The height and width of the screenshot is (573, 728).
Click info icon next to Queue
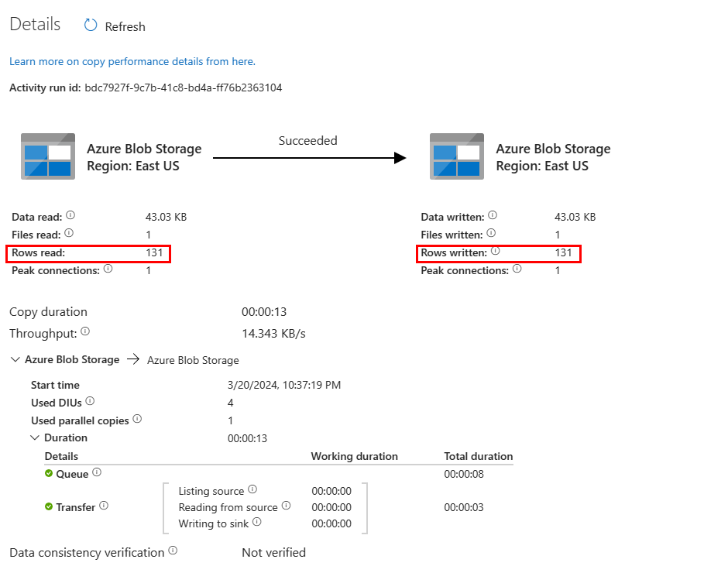97,472
